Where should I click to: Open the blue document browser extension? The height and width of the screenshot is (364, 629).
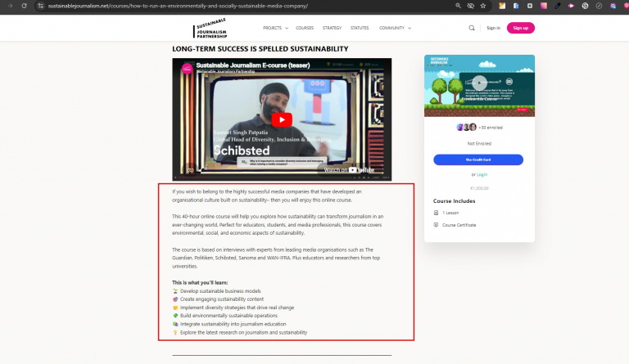pyautogui.click(x=516, y=6)
